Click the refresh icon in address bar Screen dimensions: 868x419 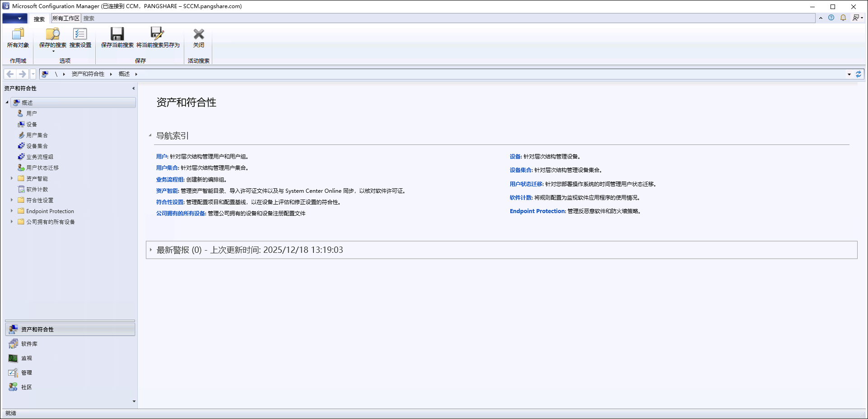pyautogui.click(x=859, y=74)
